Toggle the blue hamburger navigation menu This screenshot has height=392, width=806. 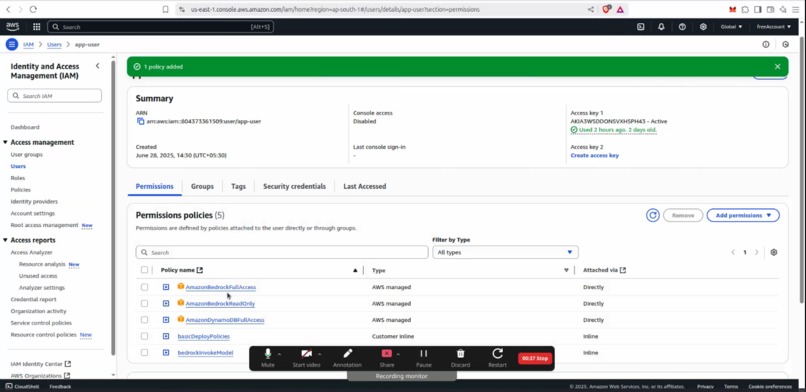coord(12,44)
